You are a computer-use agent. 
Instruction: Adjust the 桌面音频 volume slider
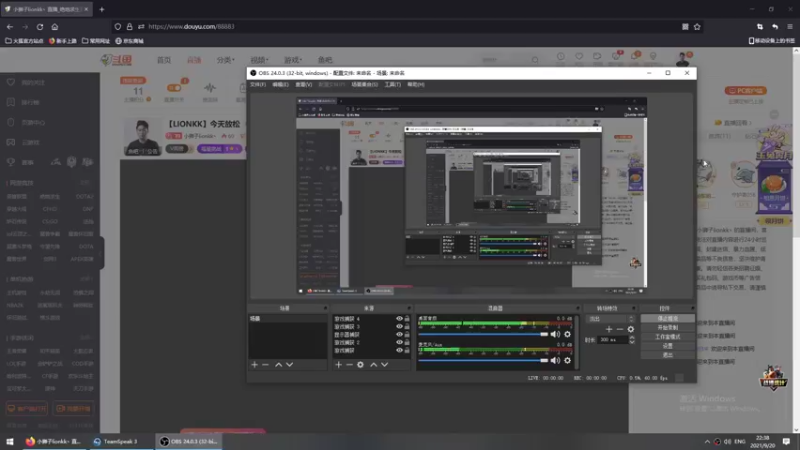[x=483, y=334]
